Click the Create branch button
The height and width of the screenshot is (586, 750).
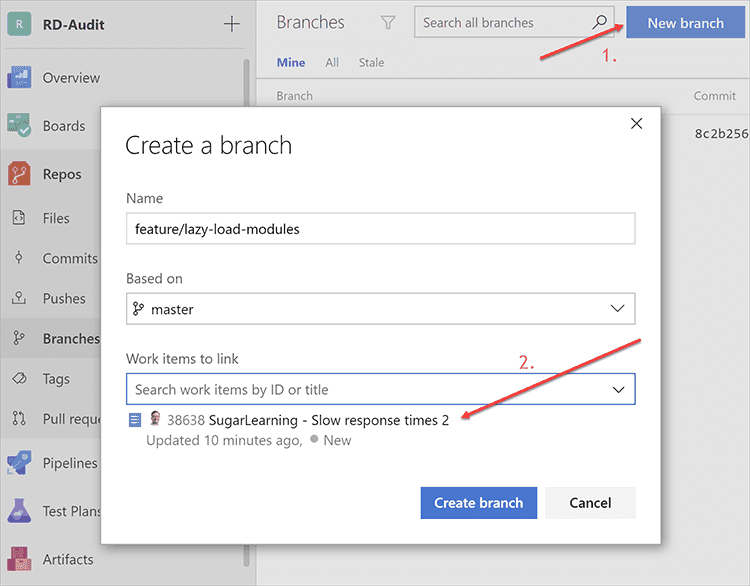[478, 503]
